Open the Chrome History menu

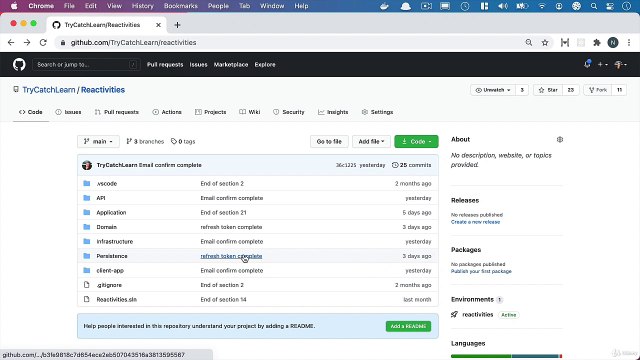coord(142,6)
